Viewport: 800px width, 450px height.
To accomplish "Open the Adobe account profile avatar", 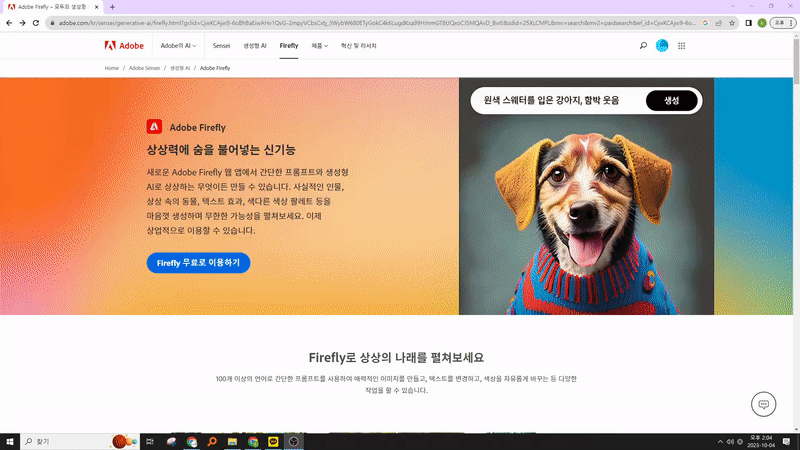I will 662,46.
